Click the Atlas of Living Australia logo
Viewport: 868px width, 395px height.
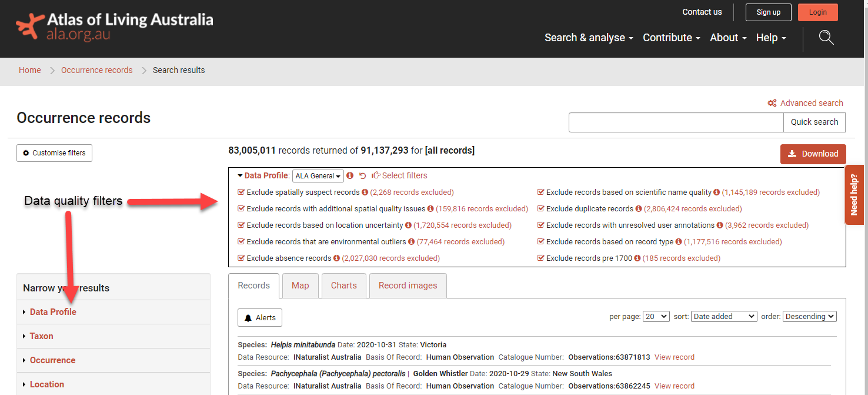(115, 26)
